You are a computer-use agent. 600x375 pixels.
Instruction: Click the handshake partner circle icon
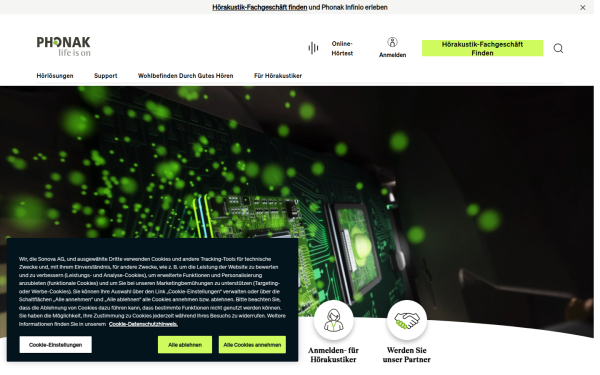pyautogui.click(x=407, y=320)
